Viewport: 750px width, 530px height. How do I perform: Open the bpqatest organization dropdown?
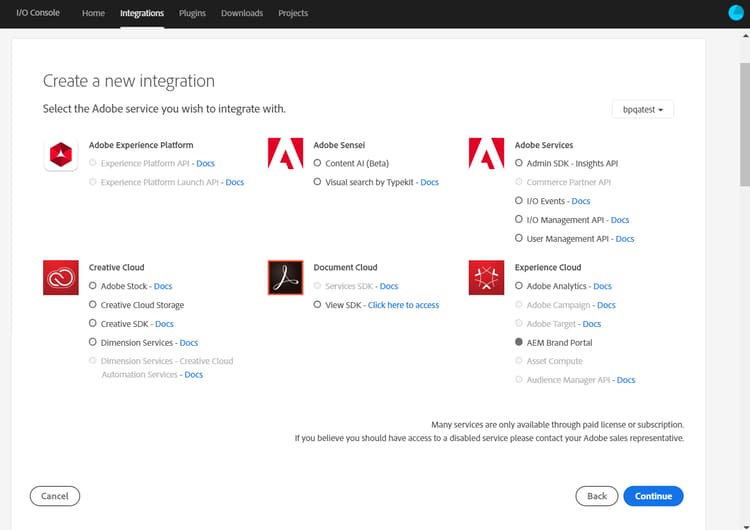642,108
